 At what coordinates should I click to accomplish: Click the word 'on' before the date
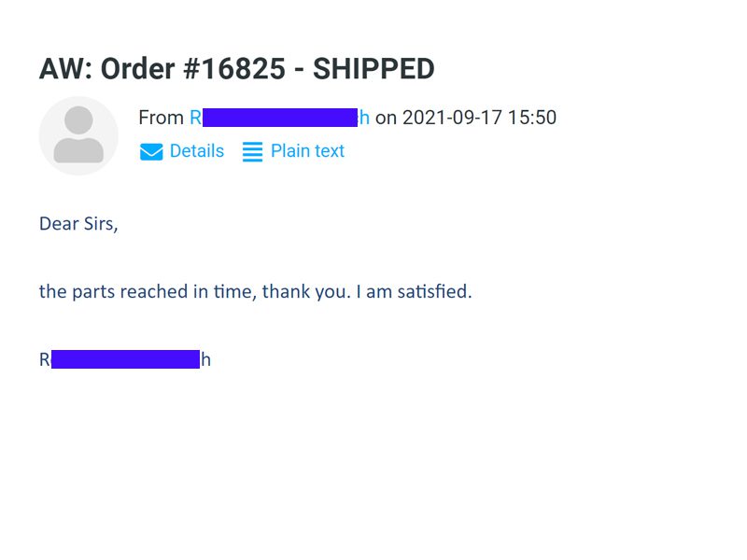pos(386,119)
